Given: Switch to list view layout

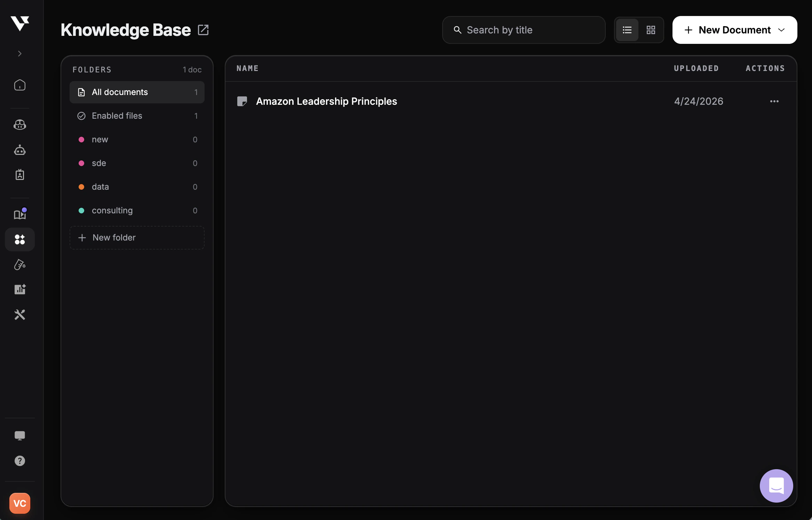Looking at the screenshot, I should coord(627,30).
